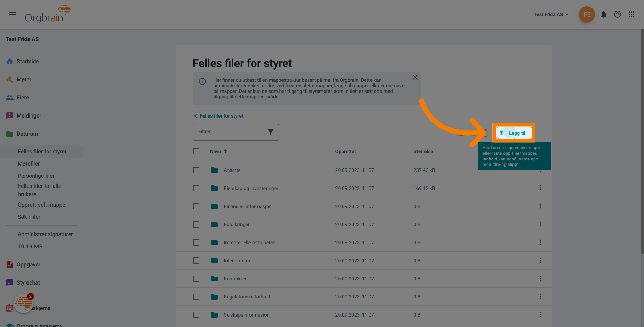Image resolution: width=644 pixels, height=327 pixels.
Task: Check the Internkontroll checkbox
Action: coord(196,261)
